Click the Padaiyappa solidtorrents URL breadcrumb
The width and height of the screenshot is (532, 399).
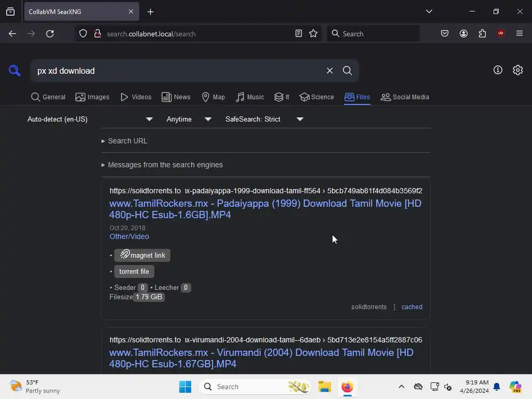tap(265, 191)
